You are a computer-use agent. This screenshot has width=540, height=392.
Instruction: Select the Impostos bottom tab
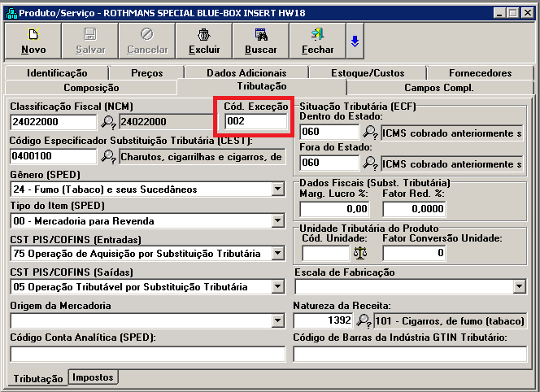[x=94, y=377]
